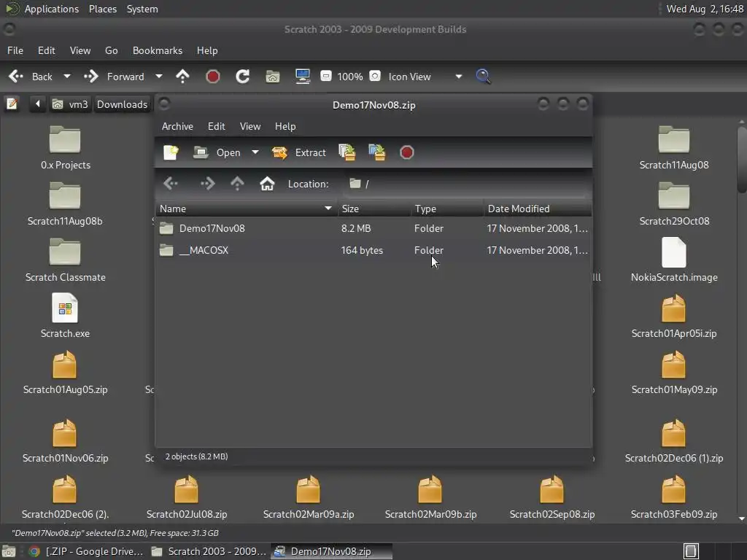The width and height of the screenshot is (747, 560).
Task: Click Forward button in file manager
Action: [x=115, y=77]
